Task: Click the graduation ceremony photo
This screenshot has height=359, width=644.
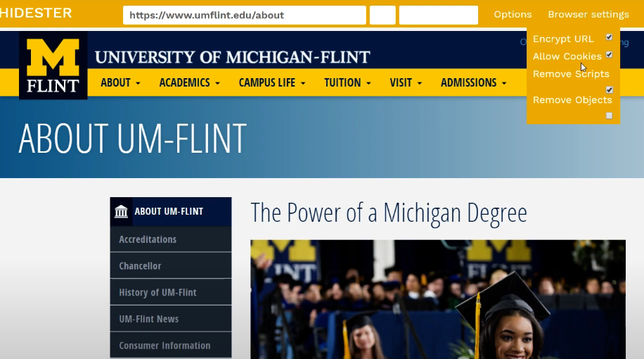Action: point(438,299)
